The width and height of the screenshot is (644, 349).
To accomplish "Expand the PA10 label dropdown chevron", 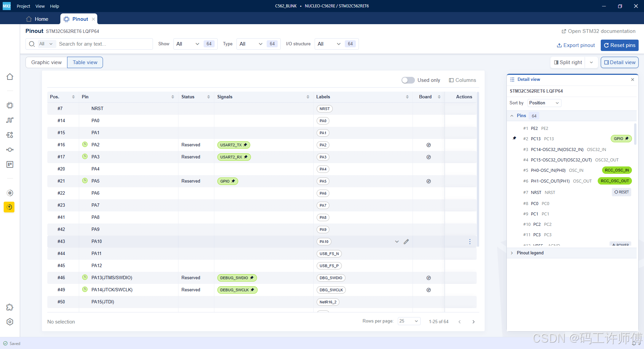I will coord(397,242).
